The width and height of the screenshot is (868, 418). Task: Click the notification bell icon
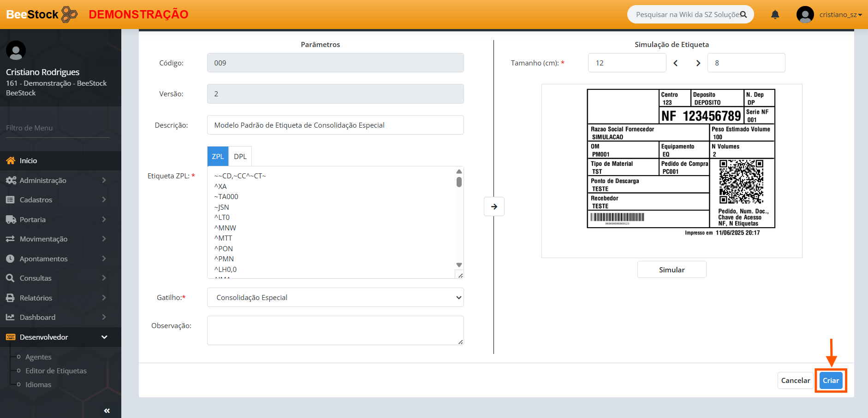775,15
